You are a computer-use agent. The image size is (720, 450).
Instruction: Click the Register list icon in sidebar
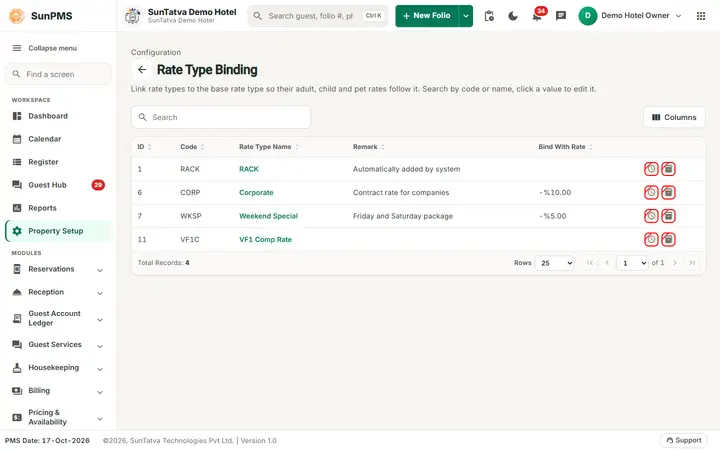coord(17,162)
